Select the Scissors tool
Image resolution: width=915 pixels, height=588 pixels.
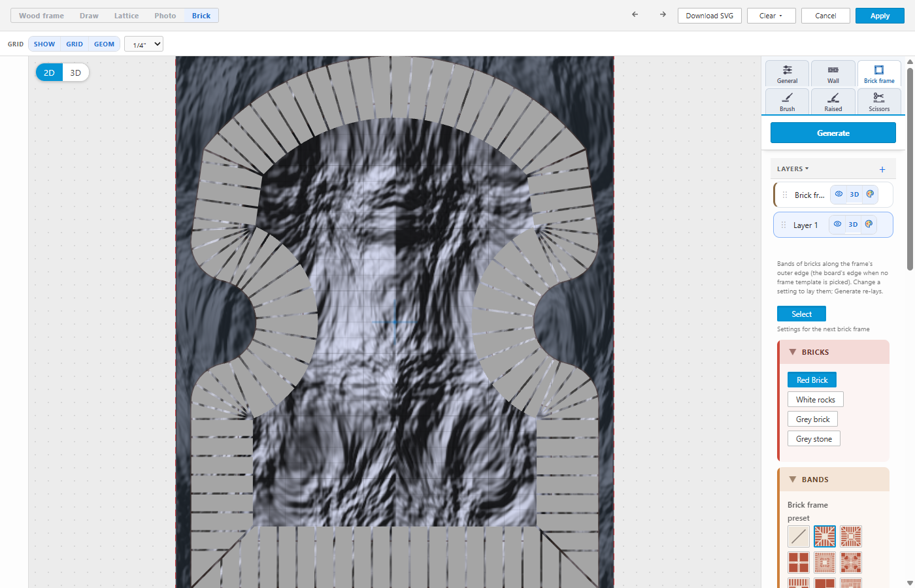coord(879,101)
